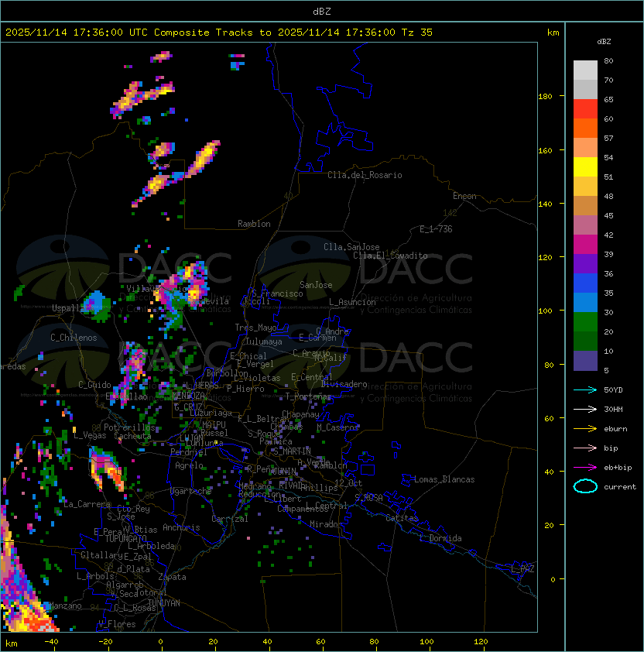The width and height of the screenshot is (644, 652).
Task: Click the 'M_Caseros' map label
Action: click(x=337, y=427)
